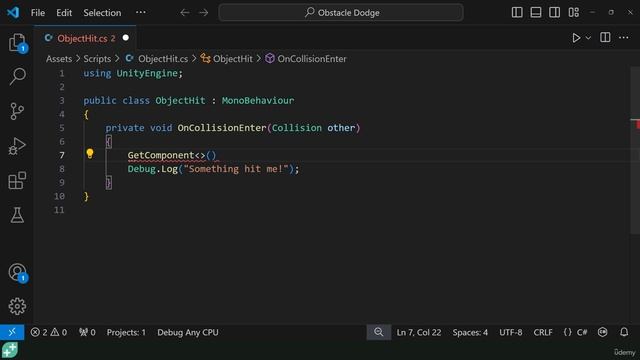Open notifications bell in status bar
The width and height of the screenshot is (640, 360).
[624, 332]
